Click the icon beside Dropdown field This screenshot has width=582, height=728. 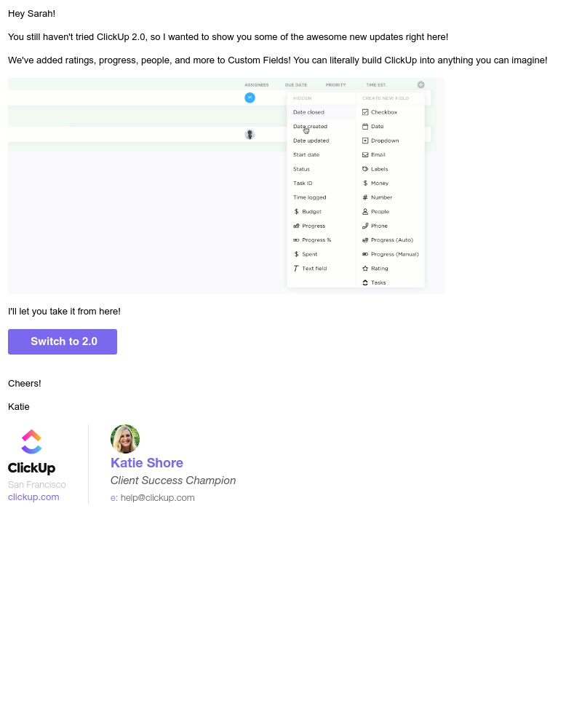point(365,141)
